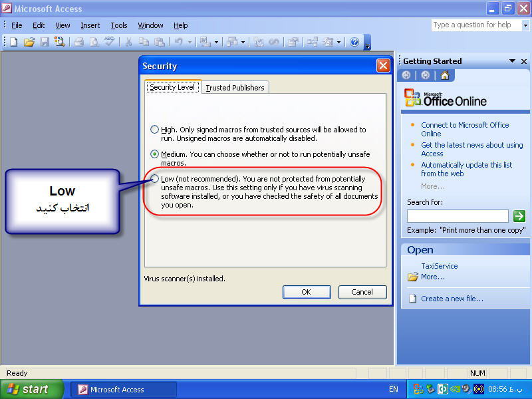Click the 'Type a question for help' box
Viewport: 532px width, 399px height.
coord(476,25)
